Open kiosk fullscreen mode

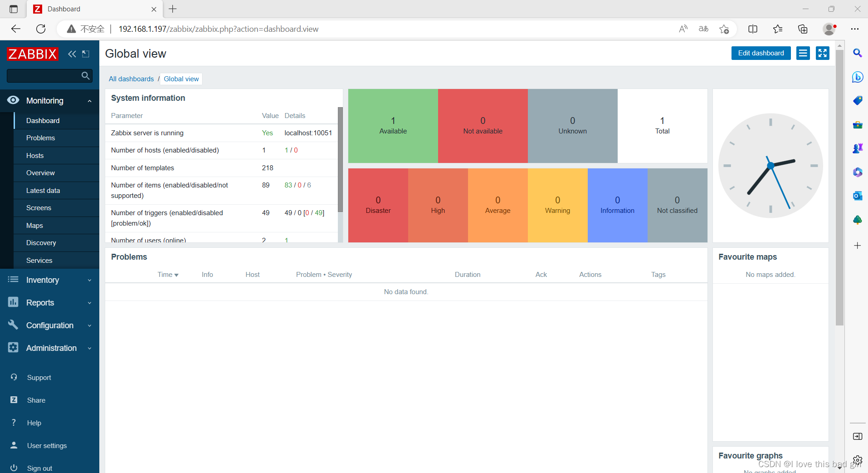[822, 53]
